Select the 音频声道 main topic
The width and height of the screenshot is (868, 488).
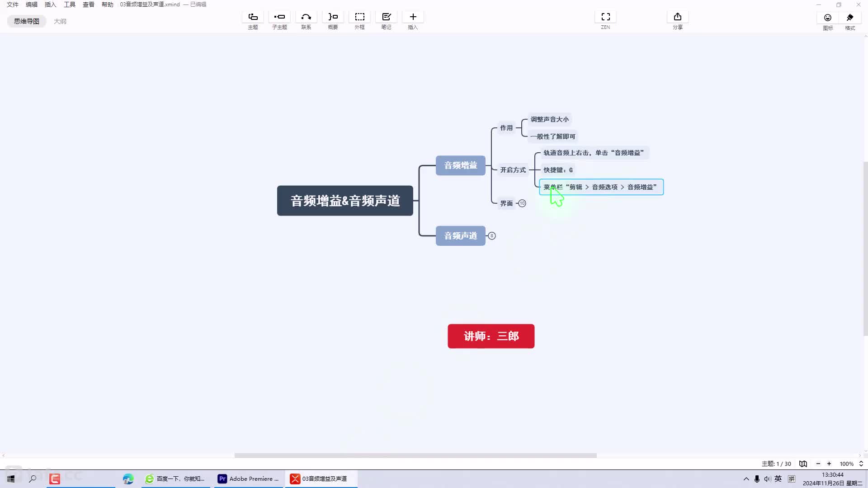tap(460, 236)
